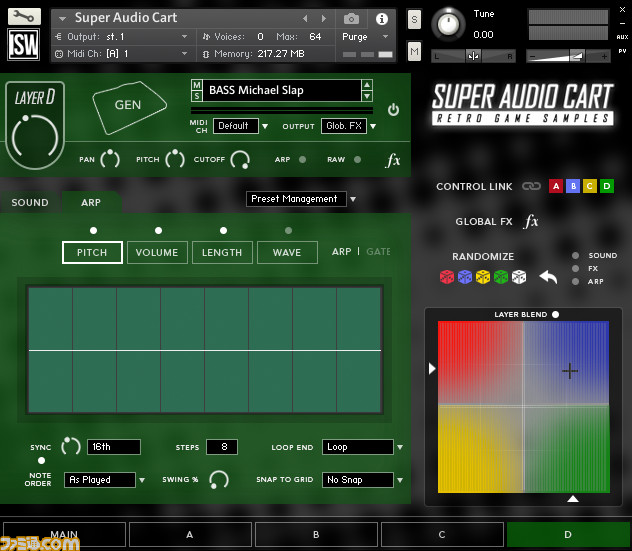The image size is (632, 551).
Task: Select previous sound with down arrow
Action: point(367,96)
